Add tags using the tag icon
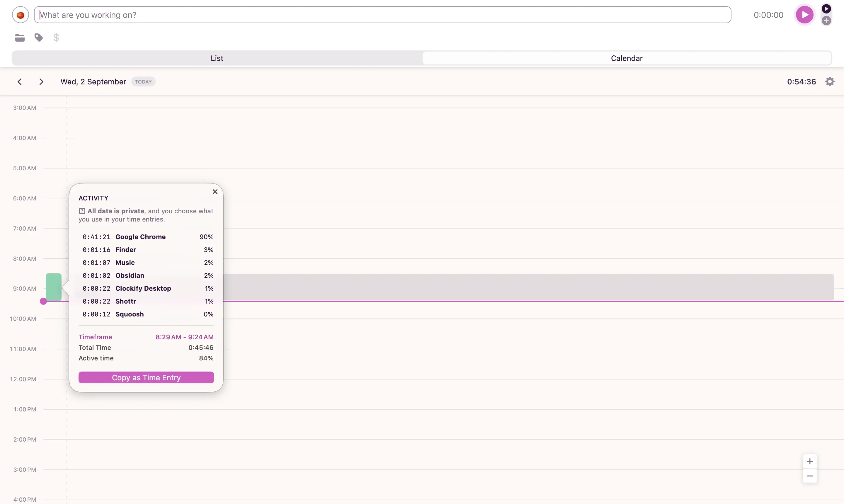This screenshot has height=504, width=844. (x=39, y=37)
